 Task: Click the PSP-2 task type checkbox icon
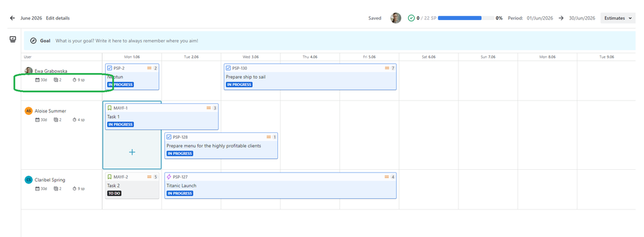click(x=110, y=68)
